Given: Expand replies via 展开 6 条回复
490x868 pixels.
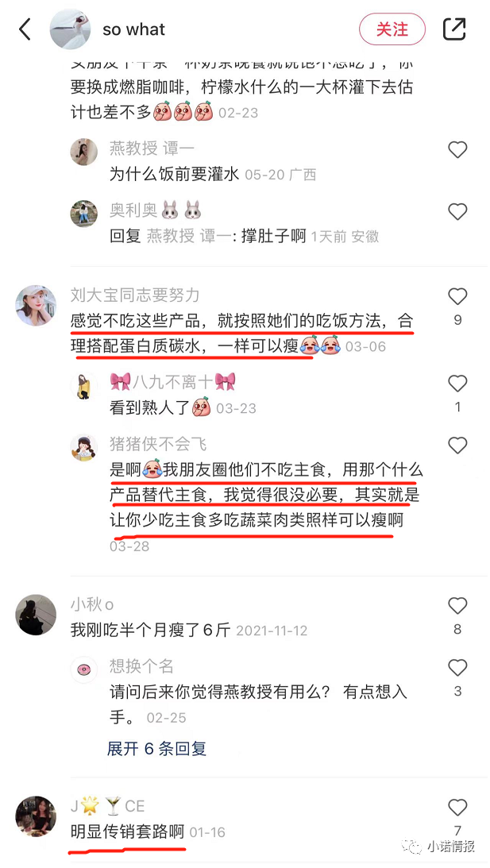Looking at the screenshot, I should point(156,748).
